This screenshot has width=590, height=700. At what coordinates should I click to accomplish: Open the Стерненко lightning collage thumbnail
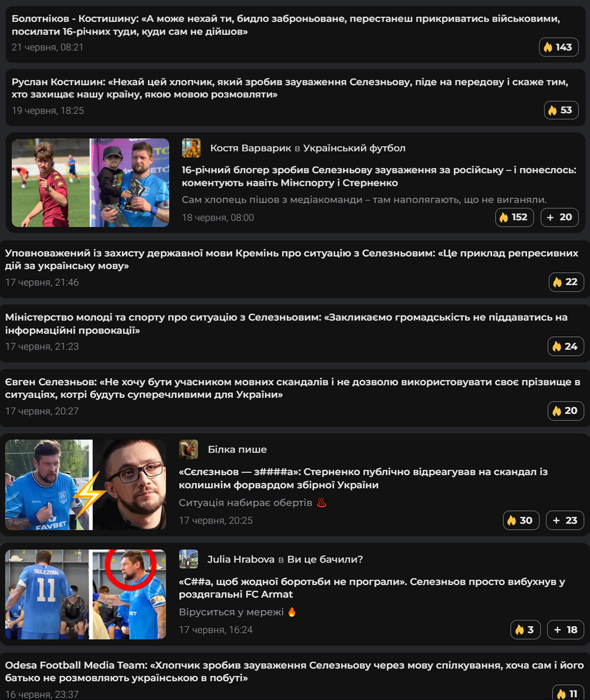point(86,485)
